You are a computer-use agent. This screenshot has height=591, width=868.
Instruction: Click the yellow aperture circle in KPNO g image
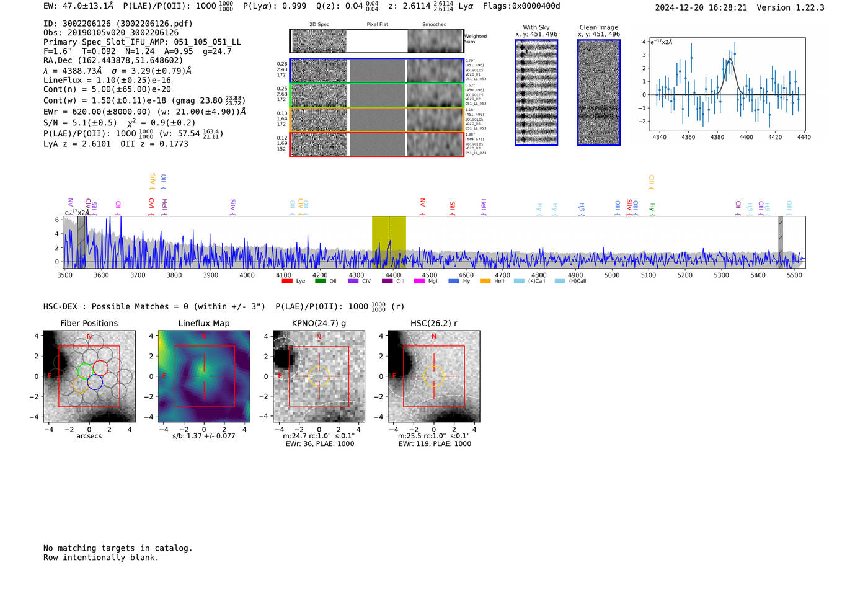pyautogui.click(x=319, y=376)
